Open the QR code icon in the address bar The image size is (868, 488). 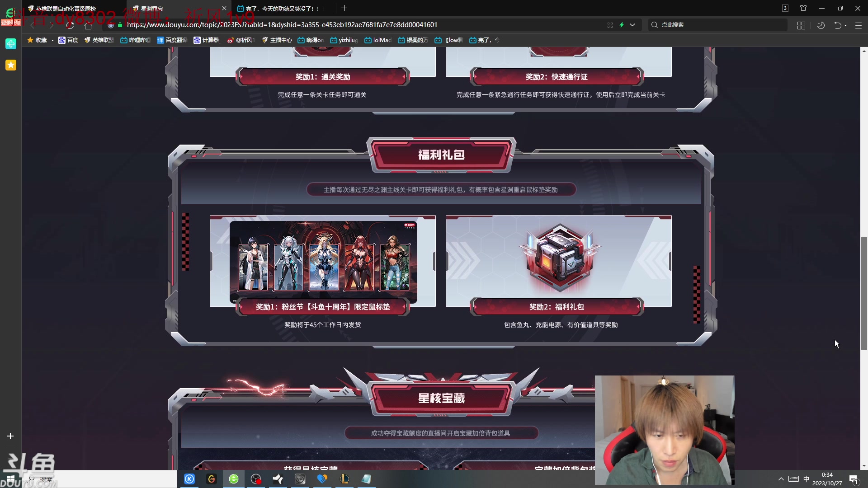coord(610,25)
